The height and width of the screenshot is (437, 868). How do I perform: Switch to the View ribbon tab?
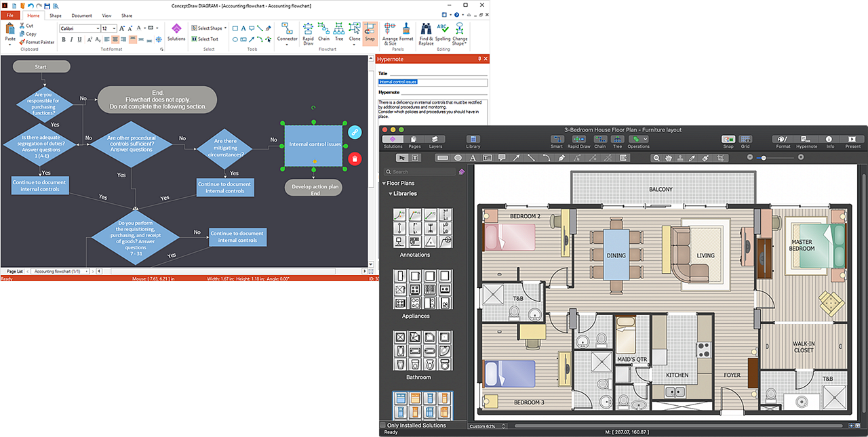pos(106,15)
